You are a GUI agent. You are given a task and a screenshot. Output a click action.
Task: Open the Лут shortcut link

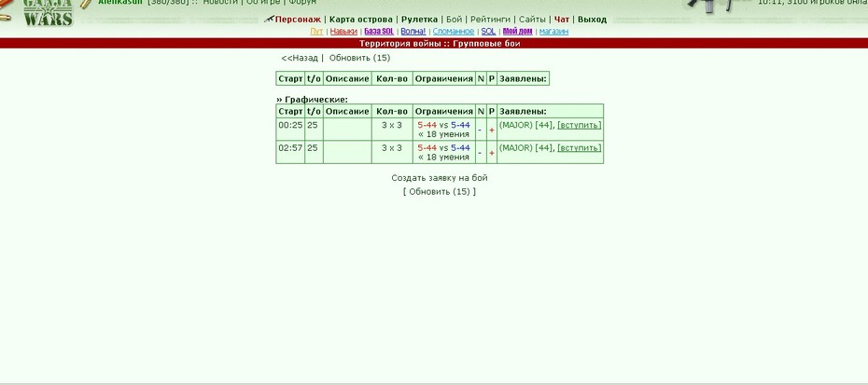[316, 32]
